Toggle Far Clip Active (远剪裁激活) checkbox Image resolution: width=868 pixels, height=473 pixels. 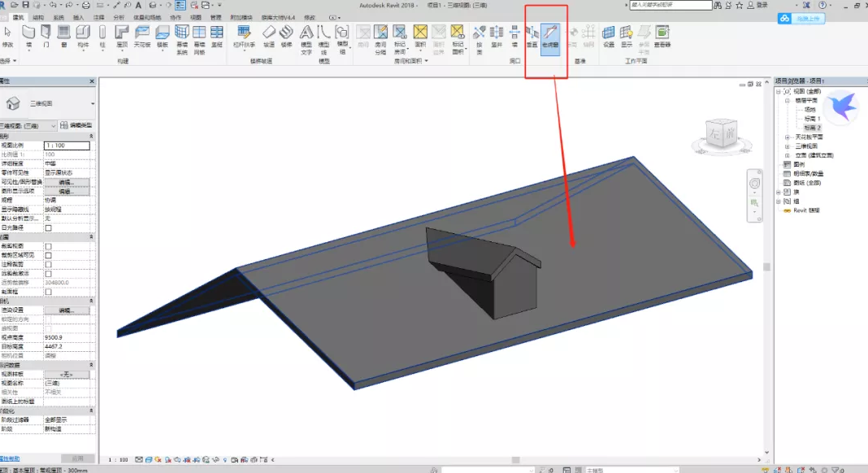[48, 274]
